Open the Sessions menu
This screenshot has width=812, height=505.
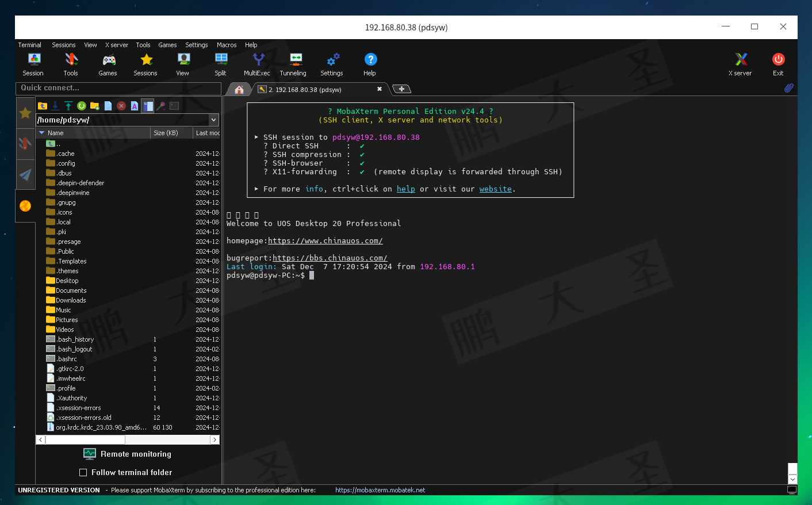coord(64,45)
